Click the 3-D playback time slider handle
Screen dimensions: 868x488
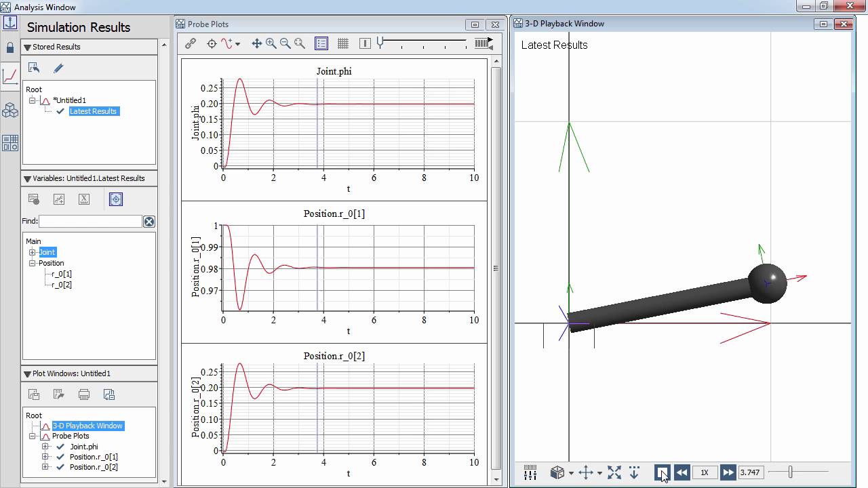[x=790, y=472]
